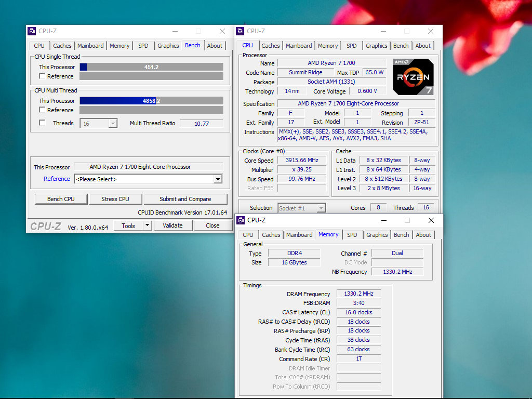Screen dimensions: 532x399
Task: Click the Core Speed value 3915.66 MHz
Action: [x=302, y=160]
